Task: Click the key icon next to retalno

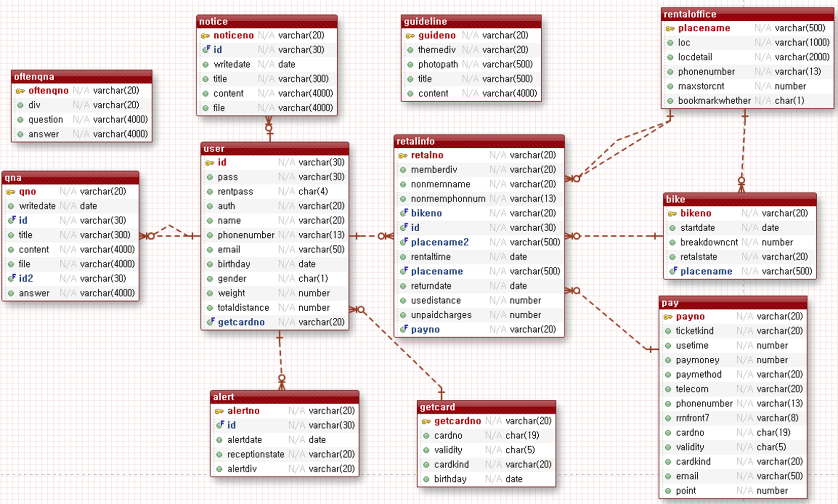Action: (403, 156)
